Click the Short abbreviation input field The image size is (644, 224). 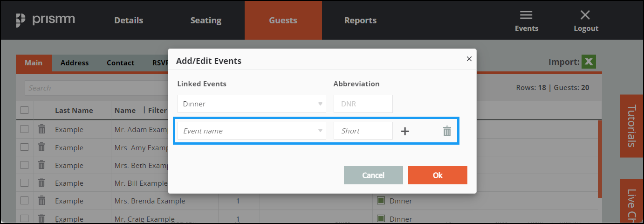point(363,131)
